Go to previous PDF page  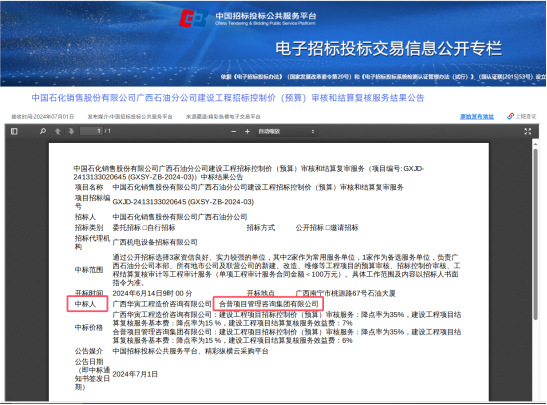click(x=58, y=132)
